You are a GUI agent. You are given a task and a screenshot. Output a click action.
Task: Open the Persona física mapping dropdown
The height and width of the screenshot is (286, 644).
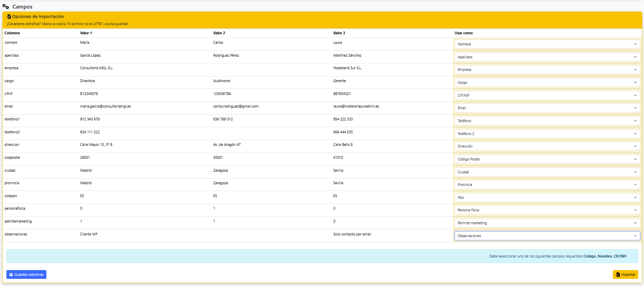click(x=547, y=210)
